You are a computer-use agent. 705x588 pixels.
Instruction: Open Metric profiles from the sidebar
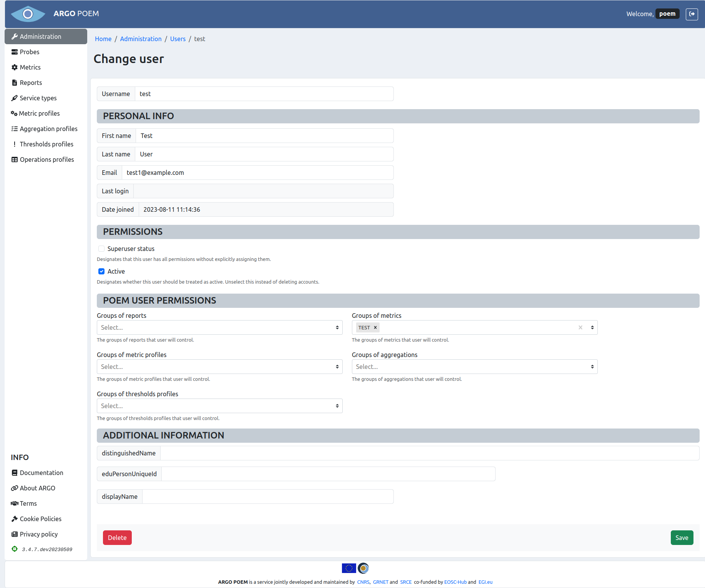(x=40, y=113)
